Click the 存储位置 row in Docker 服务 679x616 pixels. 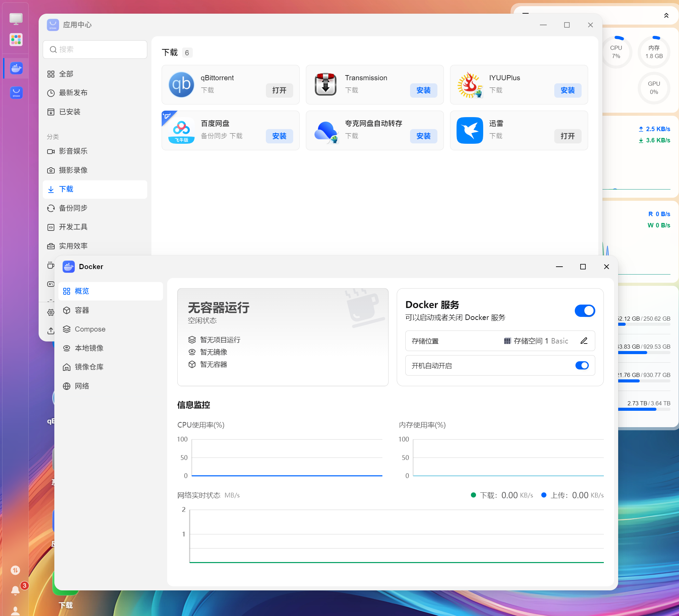[x=500, y=341]
